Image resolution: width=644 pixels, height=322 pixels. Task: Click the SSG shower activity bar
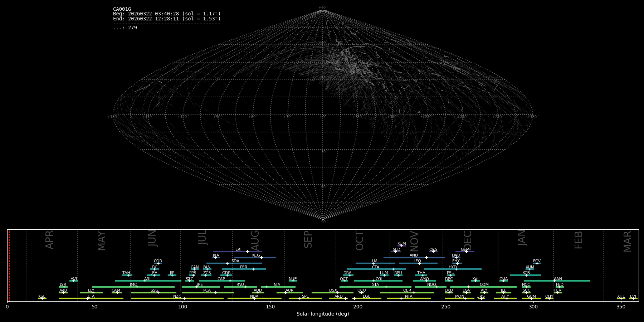153,293
